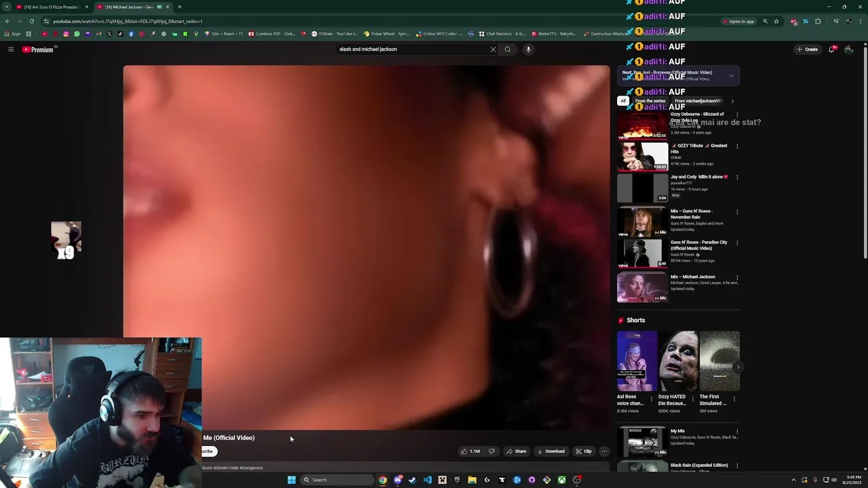Click the Download button
Screen dimensions: 868x488
point(551,451)
